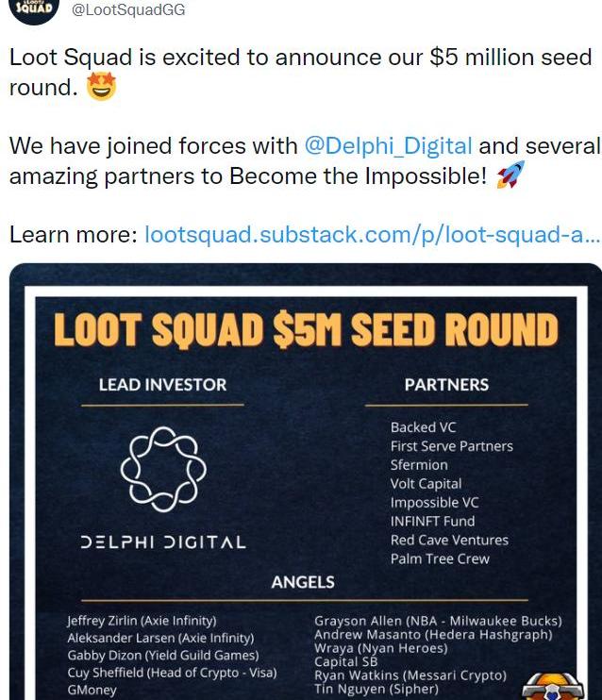602x700 pixels.
Task: Click the Delphi Digital knot logo
Action: coord(163,469)
